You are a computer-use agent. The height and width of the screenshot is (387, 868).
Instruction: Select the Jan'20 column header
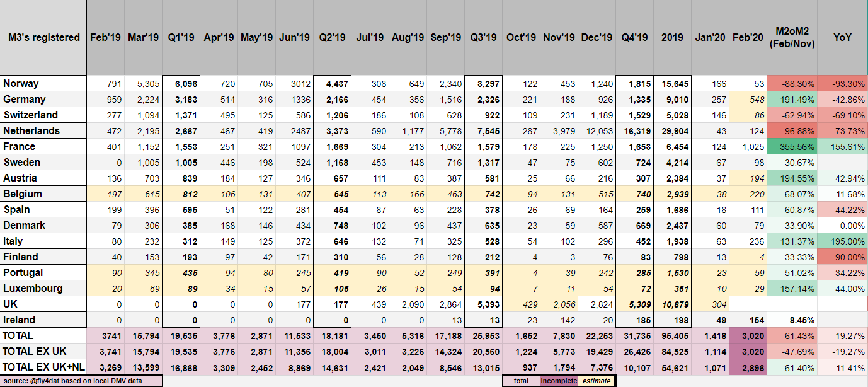click(711, 37)
